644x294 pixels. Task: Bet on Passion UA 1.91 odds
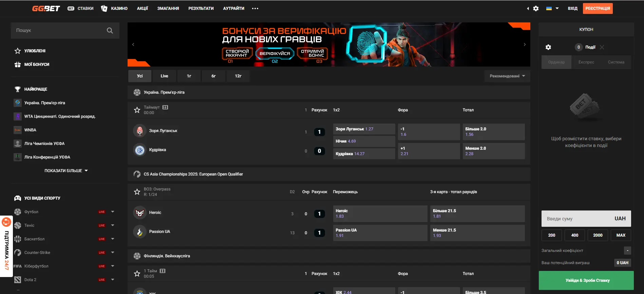tap(380, 233)
